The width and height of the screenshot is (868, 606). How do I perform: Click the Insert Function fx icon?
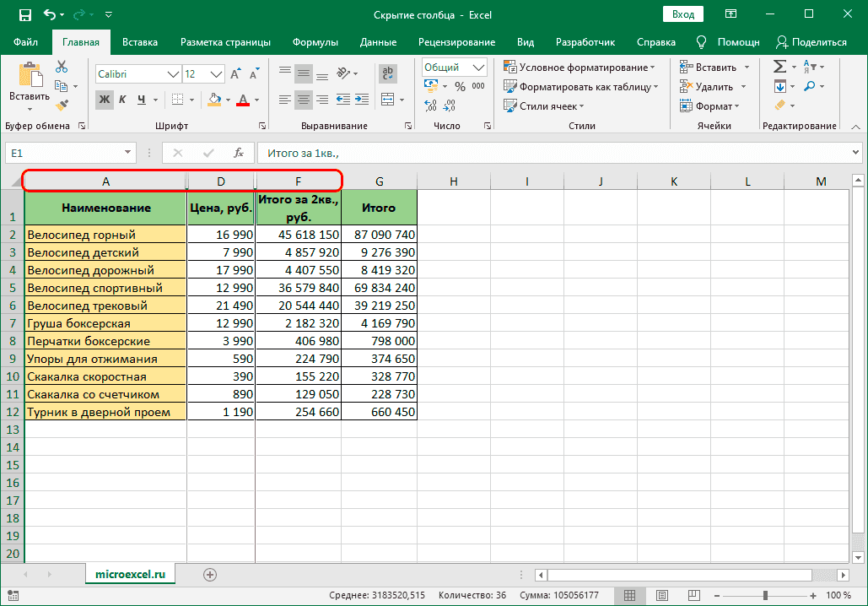tap(239, 153)
